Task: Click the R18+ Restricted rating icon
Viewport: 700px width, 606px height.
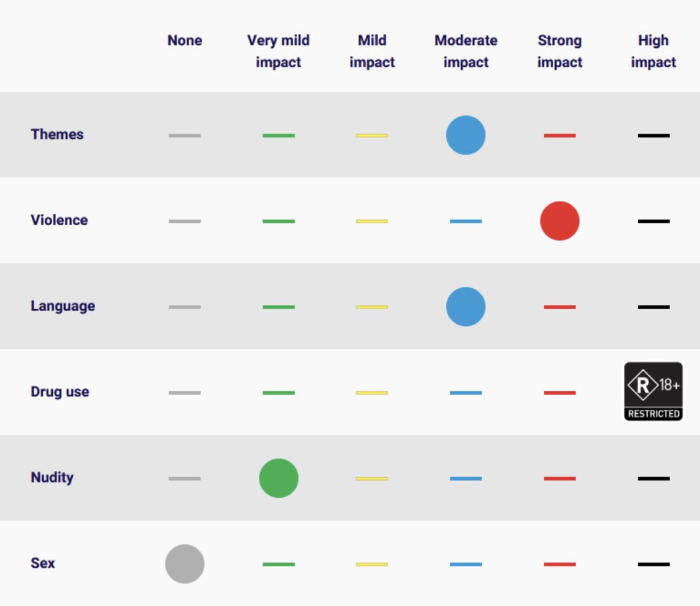Action: click(653, 391)
